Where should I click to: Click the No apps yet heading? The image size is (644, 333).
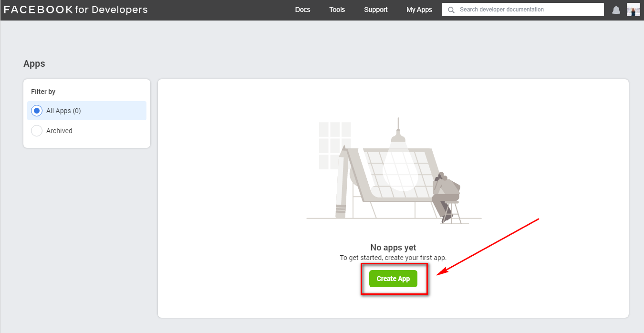pos(393,248)
